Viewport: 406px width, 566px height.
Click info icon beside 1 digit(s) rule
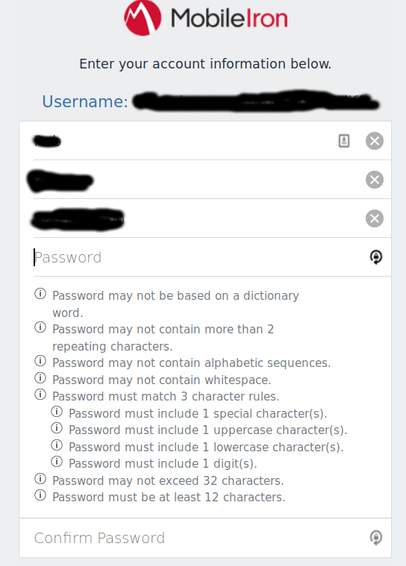click(x=57, y=461)
